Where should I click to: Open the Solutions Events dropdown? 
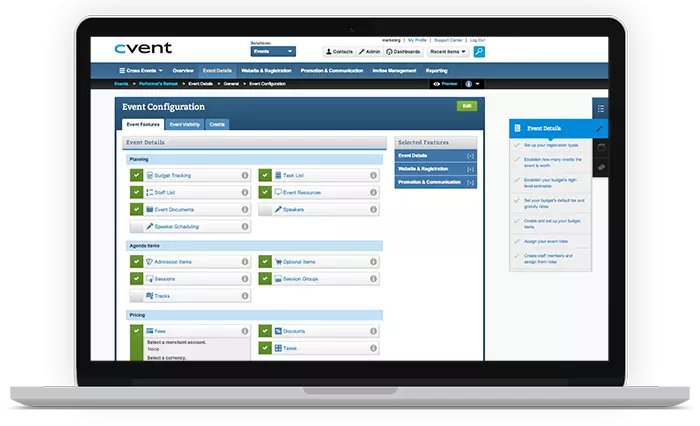pyautogui.click(x=273, y=51)
